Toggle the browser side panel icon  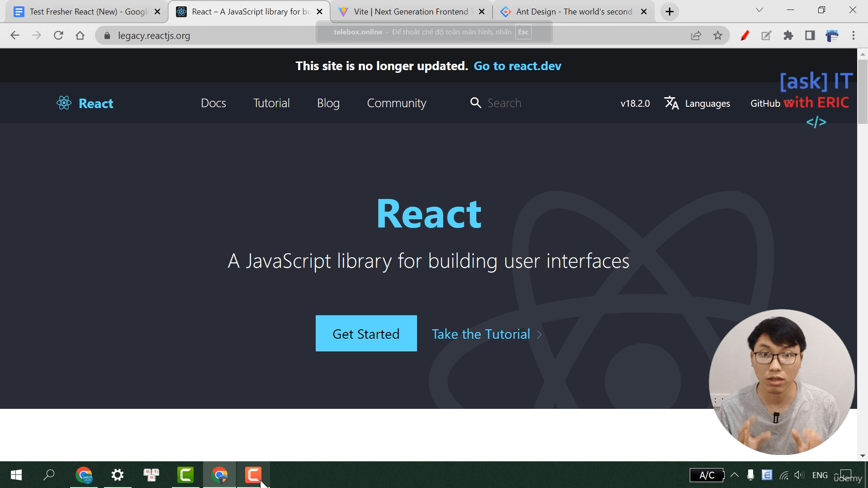[810, 35]
